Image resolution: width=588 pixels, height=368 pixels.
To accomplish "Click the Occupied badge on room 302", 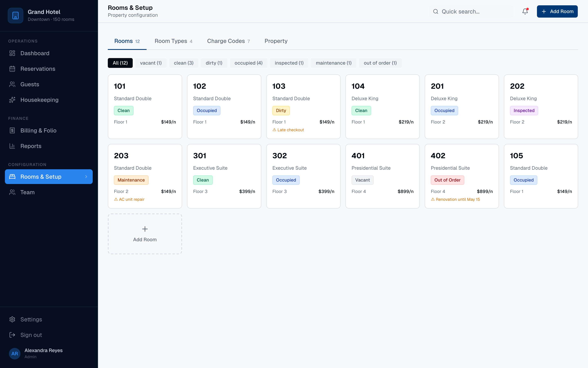I will [286, 180].
